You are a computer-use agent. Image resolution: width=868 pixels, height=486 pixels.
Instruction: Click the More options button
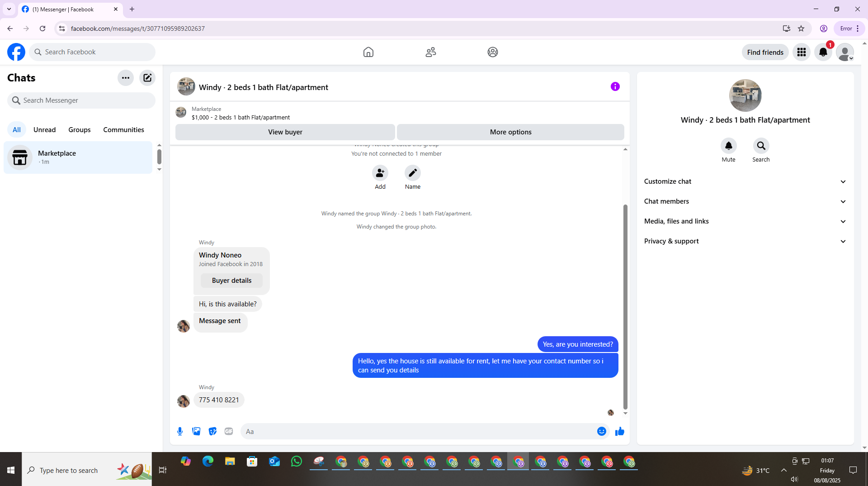tap(511, 132)
